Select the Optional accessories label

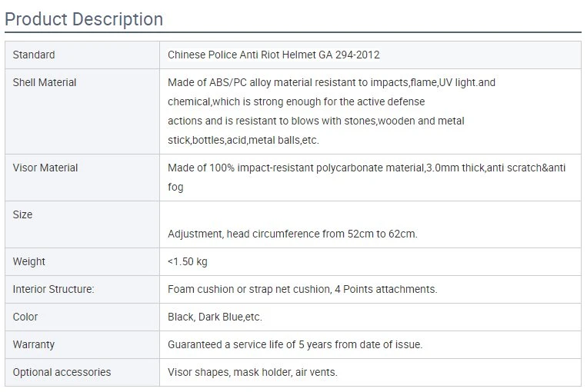click(x=62, y=372)
